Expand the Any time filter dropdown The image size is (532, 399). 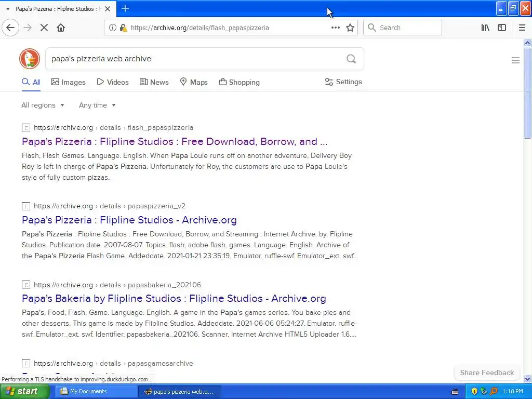[97, 105]
